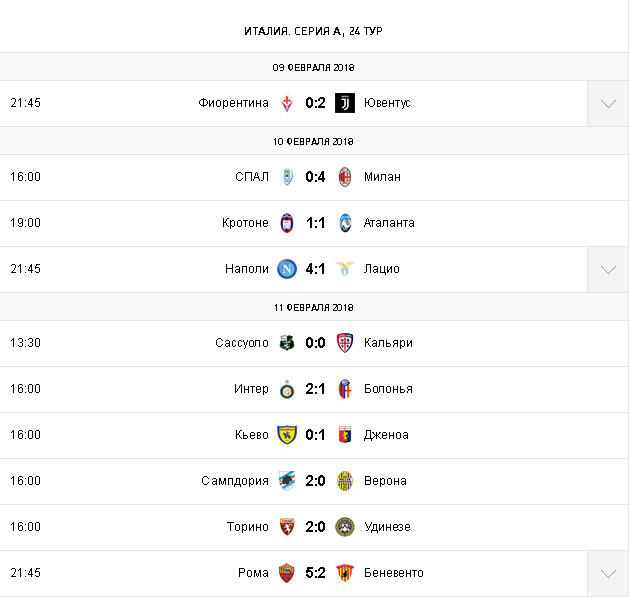Click the Inter club crest

pos(287,389)
